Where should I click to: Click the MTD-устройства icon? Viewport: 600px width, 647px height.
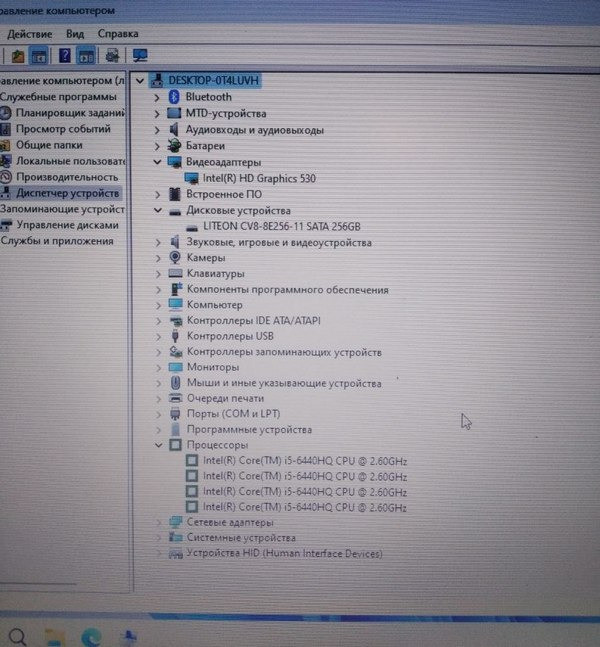174,113
